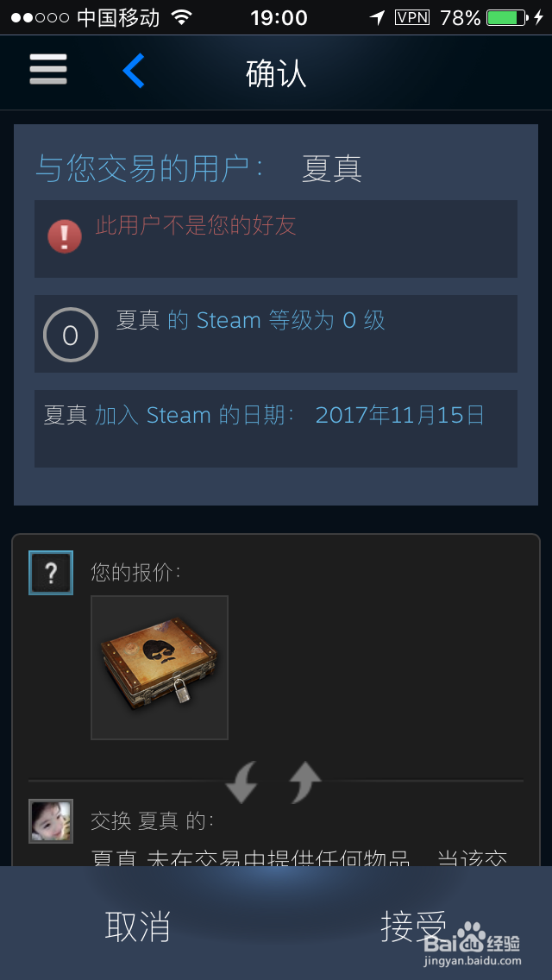Tap the VPN status indicator
This screenshot has height=980, width=552.
412,17
